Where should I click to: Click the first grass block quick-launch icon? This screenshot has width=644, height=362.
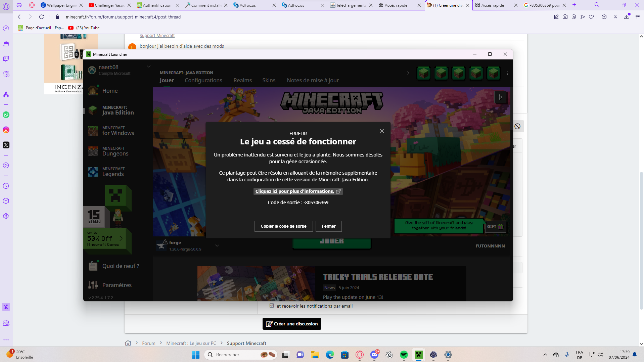(x=424, y=73)
